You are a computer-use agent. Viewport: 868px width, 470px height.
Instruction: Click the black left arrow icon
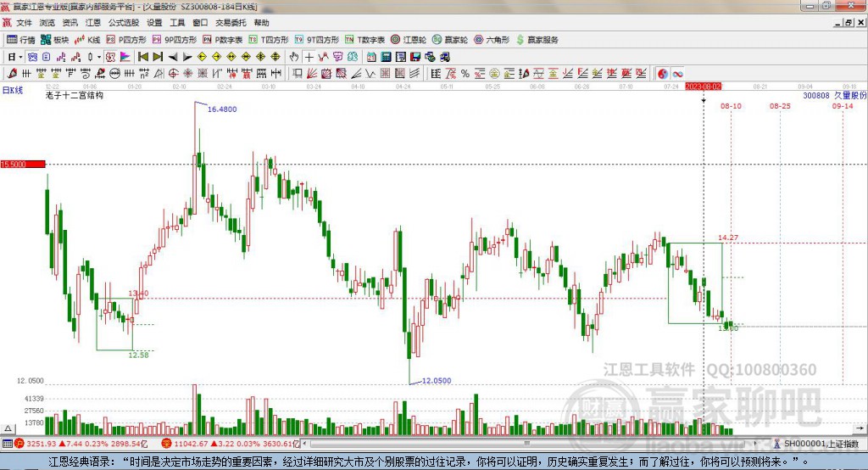[173, 57]
